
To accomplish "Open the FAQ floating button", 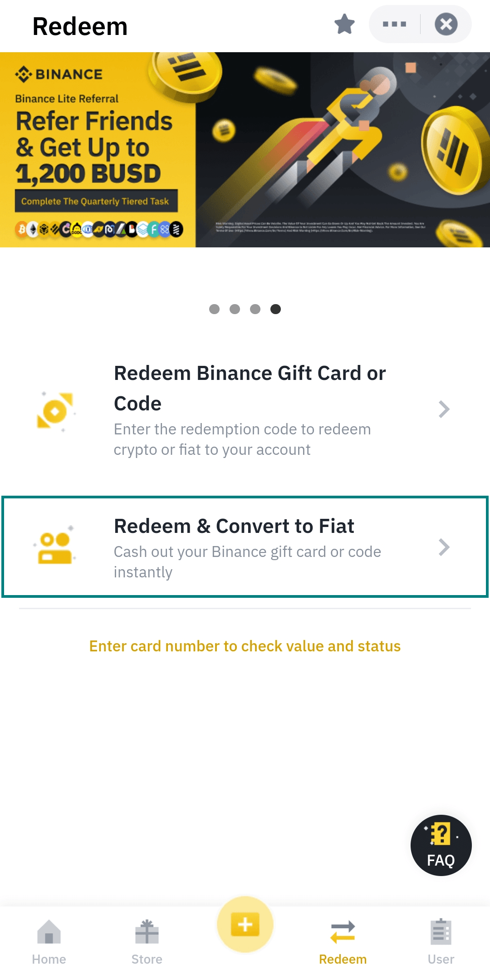I will pos(441,845).
